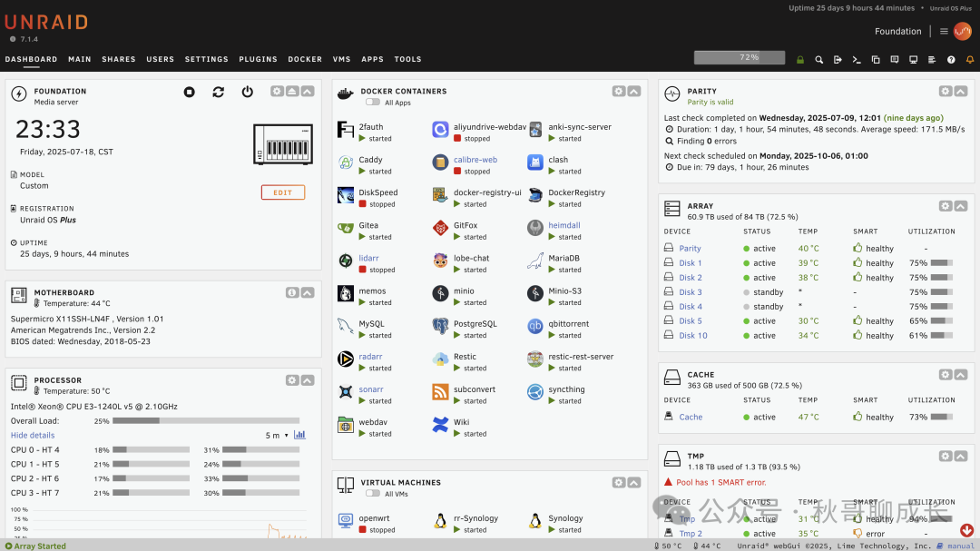Click the red scroll-down arrow button
The image size is (980, 551).
(967, 530)
